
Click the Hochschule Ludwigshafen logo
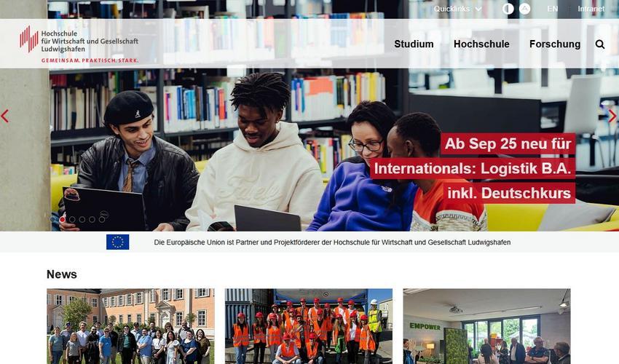click(x=79, y=44)
